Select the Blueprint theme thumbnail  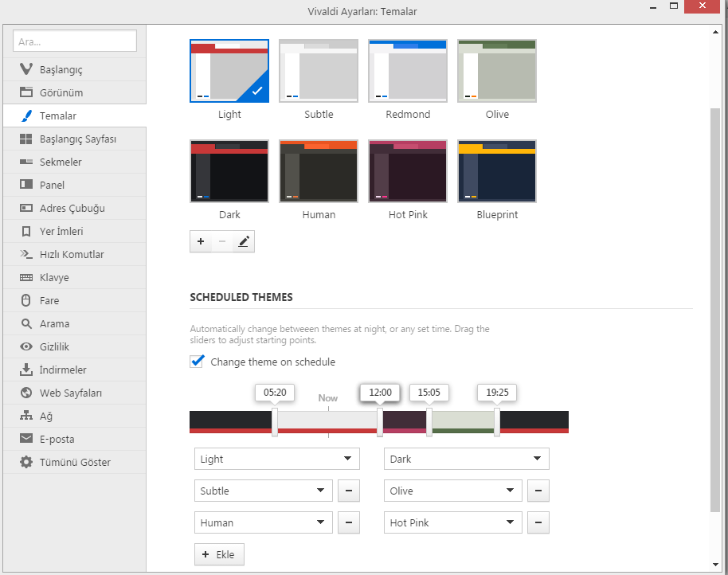pos(497,171)
